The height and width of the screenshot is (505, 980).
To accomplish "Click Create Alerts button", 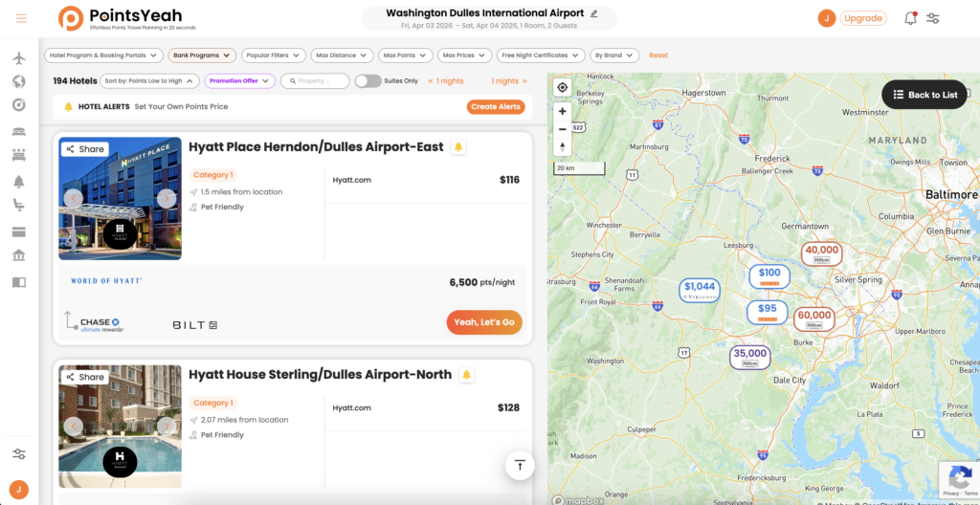I will pyautogui.click(x=496, y=107).
